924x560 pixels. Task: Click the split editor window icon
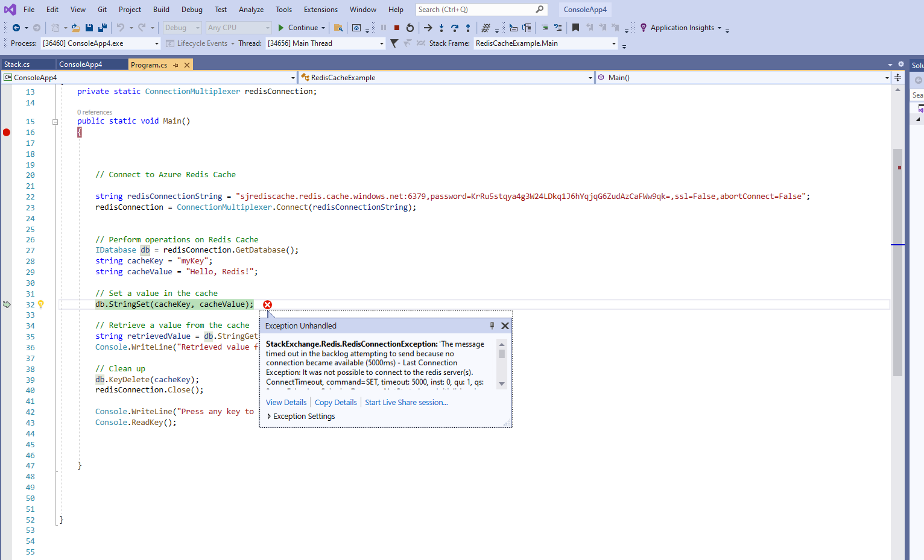pyautogui.click(x=898, y=77)
